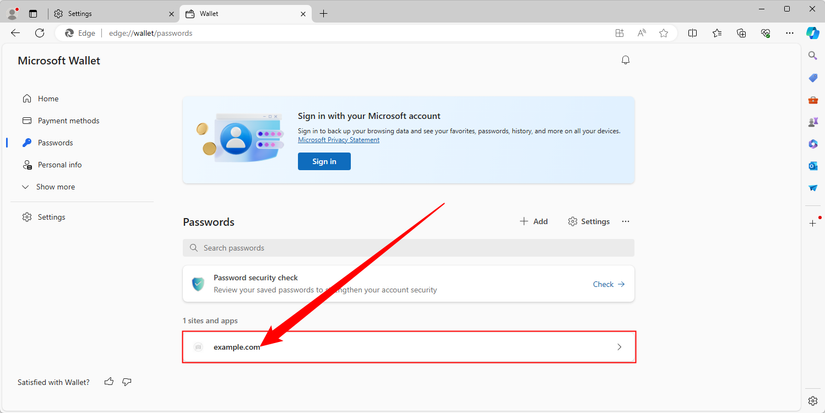Click the split screen icon in toolbar

coord(692,33)
